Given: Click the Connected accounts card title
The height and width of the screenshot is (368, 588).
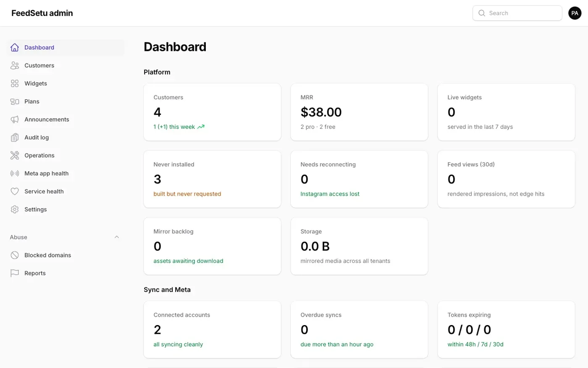Looking at the screenshot, I should 182,315.
